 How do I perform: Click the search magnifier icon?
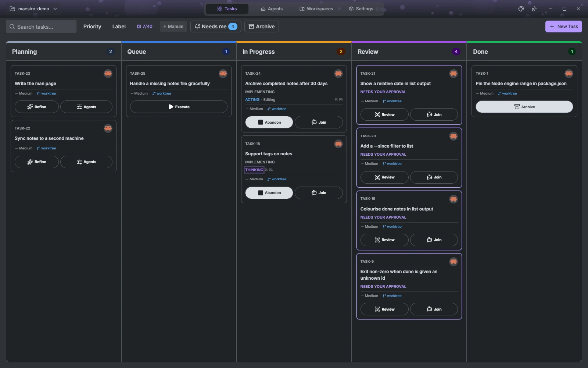12,26
